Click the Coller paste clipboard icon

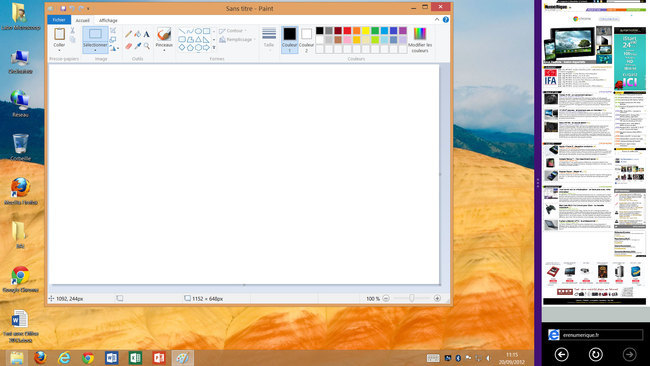click(59, 34)
